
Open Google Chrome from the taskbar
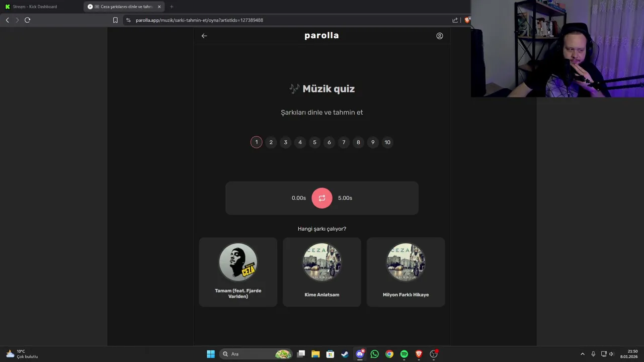pyautogui.click(x=389, y=354)
